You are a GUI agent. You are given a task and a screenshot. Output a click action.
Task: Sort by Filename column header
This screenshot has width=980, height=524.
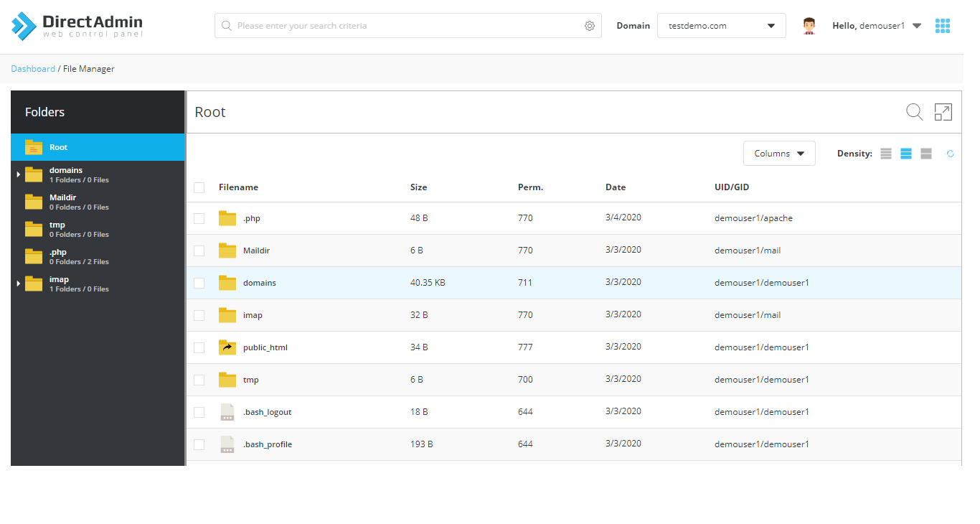point(238,187)
